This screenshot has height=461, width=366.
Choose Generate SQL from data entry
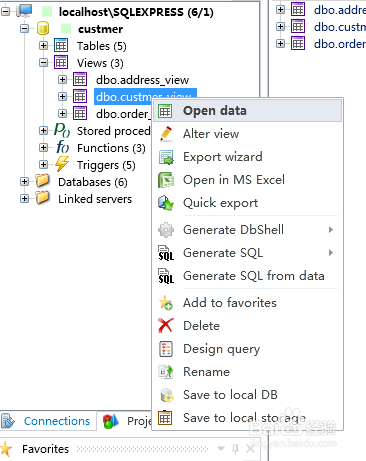pyautogui.click(x=248, y=276)
